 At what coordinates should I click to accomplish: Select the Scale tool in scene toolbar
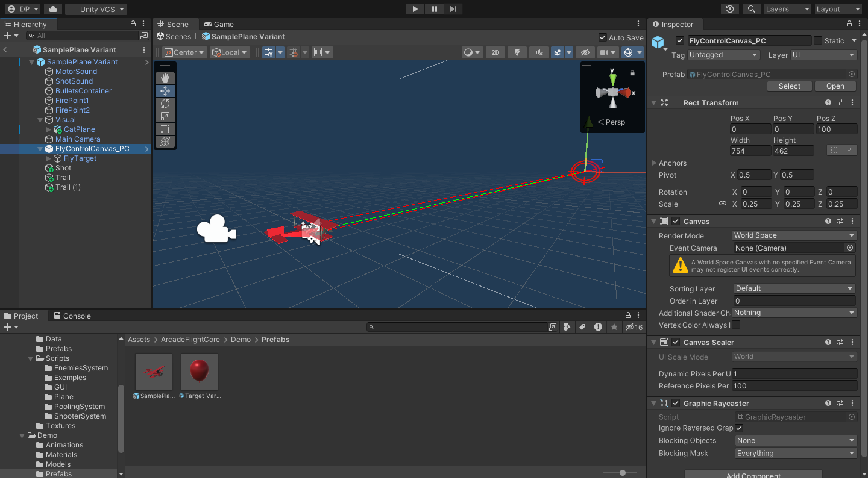(x=165, y=116)
